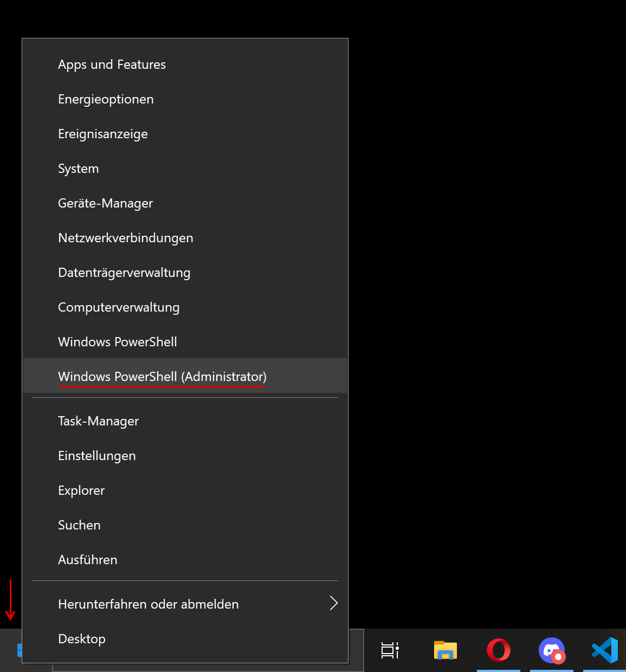Image resolution: width=626 pixels, height=672 pixels.
Task: Select Herunterfahren oder abmelden
Action: (x=185, y=604)
